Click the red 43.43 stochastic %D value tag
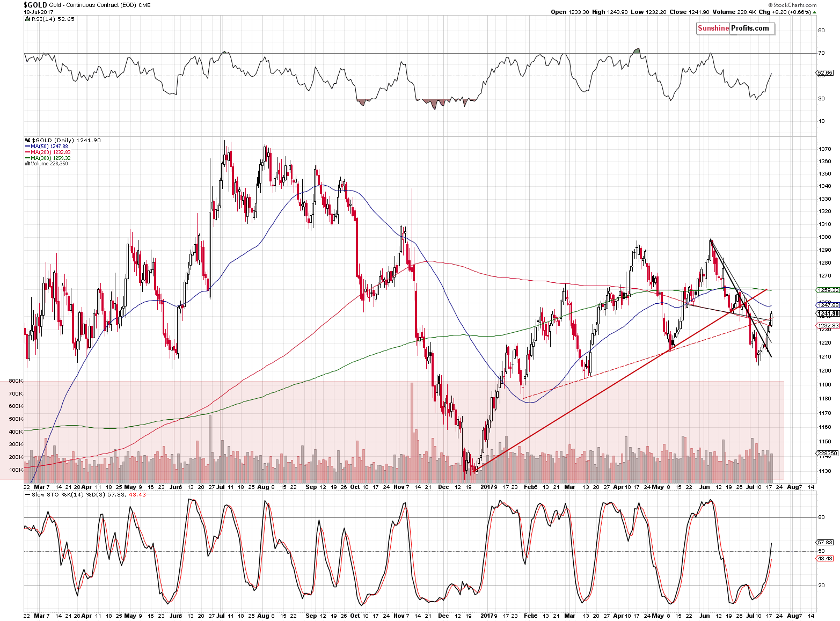The height and width of the screenshot is (621, 840). (x=825, y=558)
